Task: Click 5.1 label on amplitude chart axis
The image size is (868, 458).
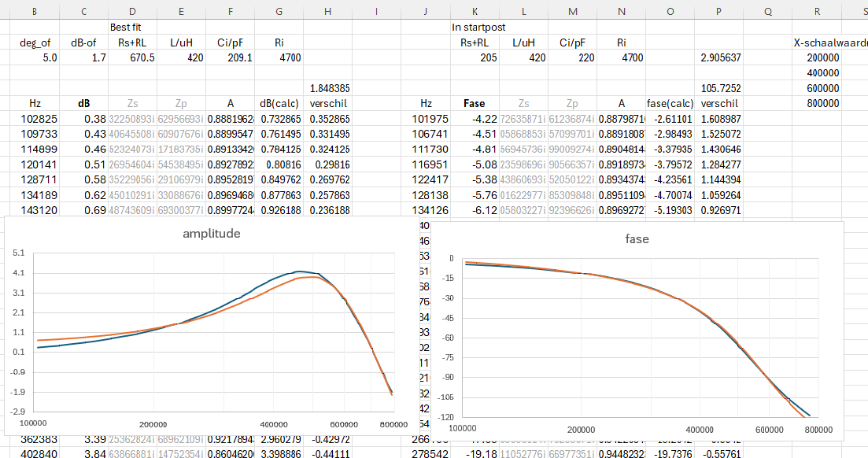Action: (x=18, y=253)
